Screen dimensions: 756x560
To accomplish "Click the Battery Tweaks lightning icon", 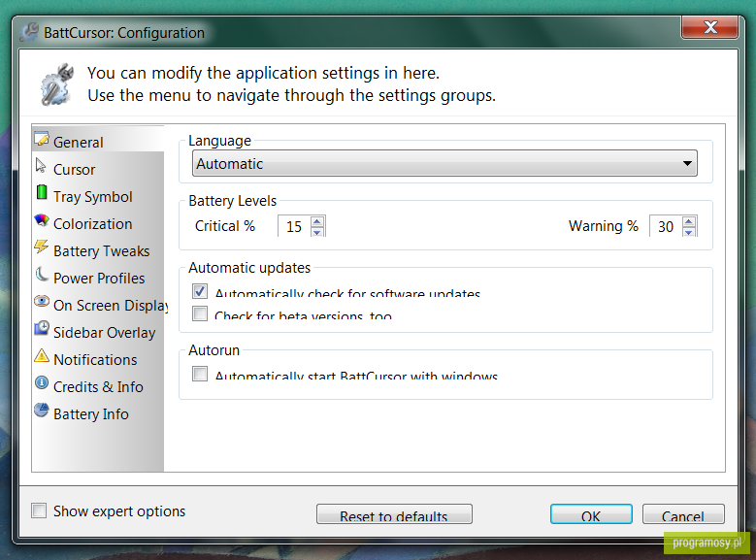I will pos(42,247).
